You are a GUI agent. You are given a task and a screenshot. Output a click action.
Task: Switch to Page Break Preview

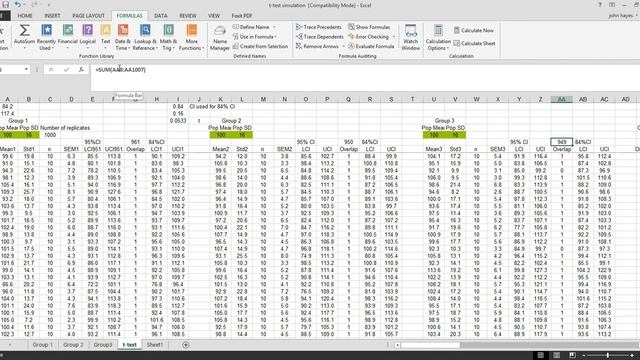(572, 355)
